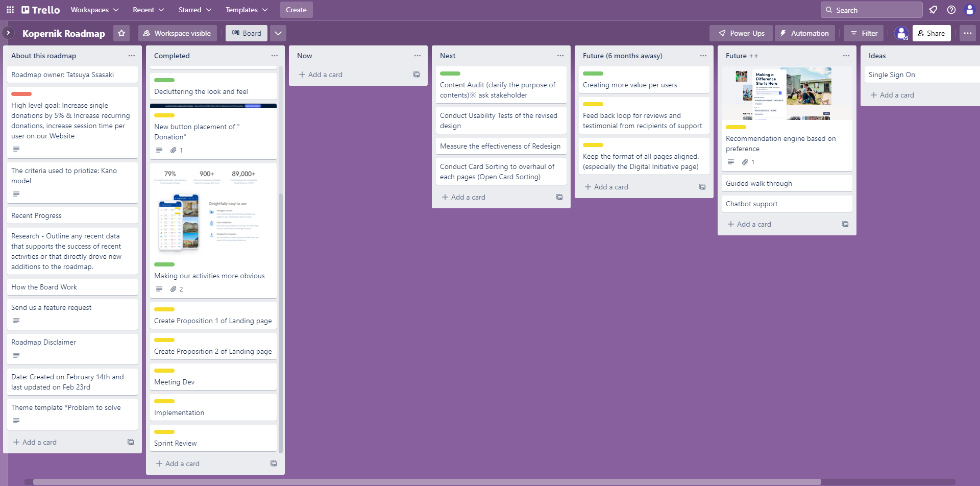Viewport: 980px width, 486px height.
Task: Click the attachment paperclip on the Donation card
Action: (173, 150)
